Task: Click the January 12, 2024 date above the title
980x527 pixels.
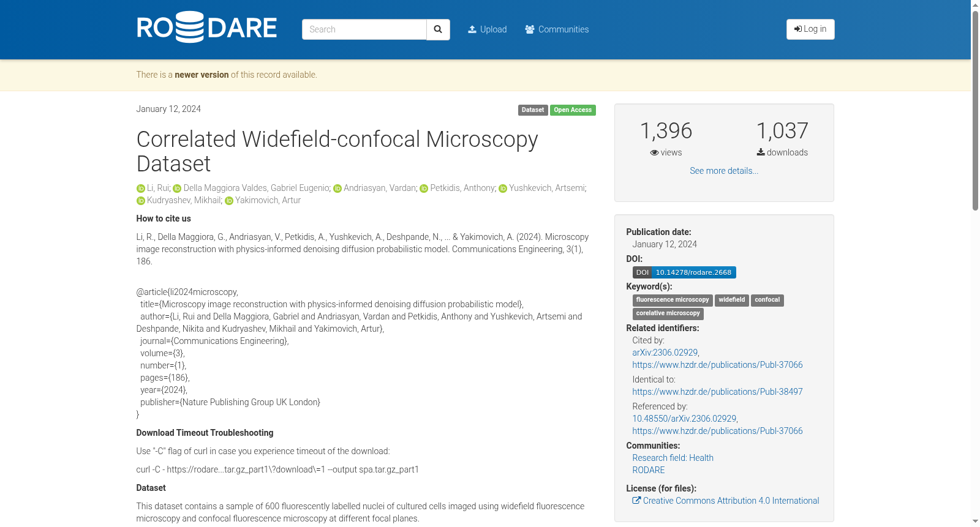Action: coord(168,109)
